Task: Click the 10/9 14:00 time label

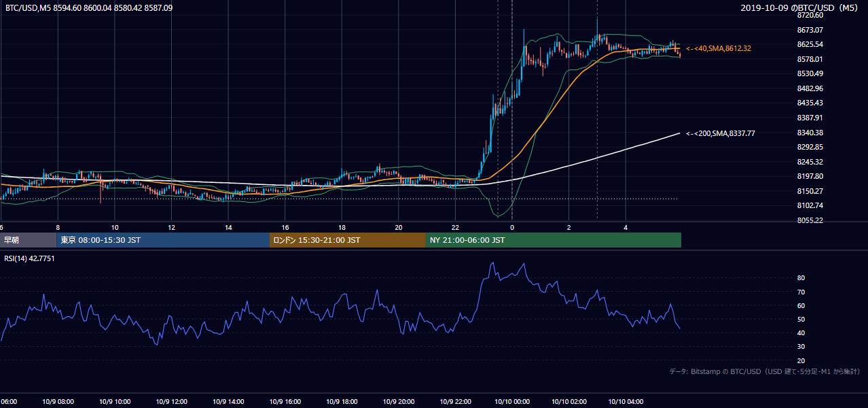Action: pyautogui.click(x=228, y=402)
